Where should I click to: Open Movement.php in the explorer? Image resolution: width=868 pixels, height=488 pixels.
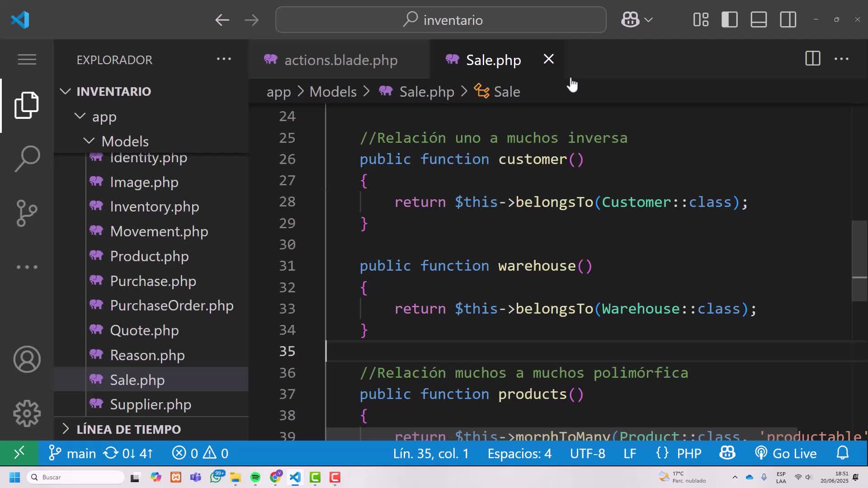(151, 231)
